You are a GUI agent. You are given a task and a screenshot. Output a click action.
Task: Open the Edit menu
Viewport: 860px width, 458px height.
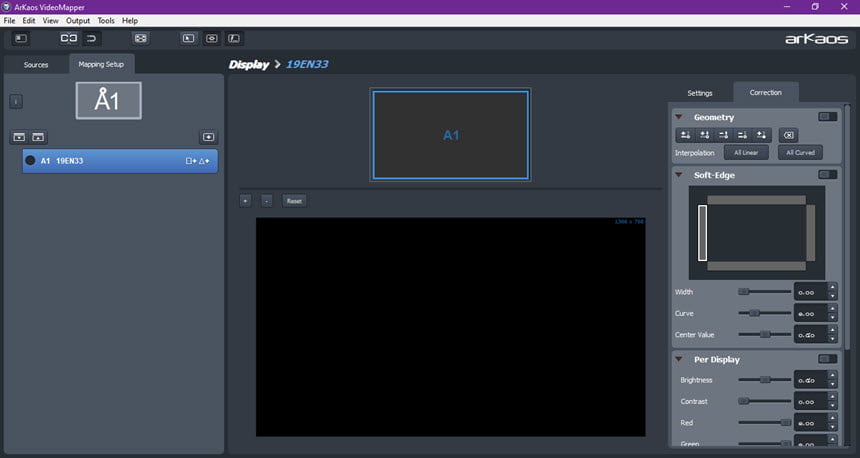click(x=29, y=21)
